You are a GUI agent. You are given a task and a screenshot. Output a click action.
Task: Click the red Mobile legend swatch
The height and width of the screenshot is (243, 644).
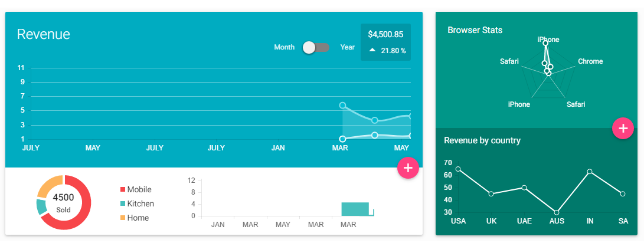(122, 190)
